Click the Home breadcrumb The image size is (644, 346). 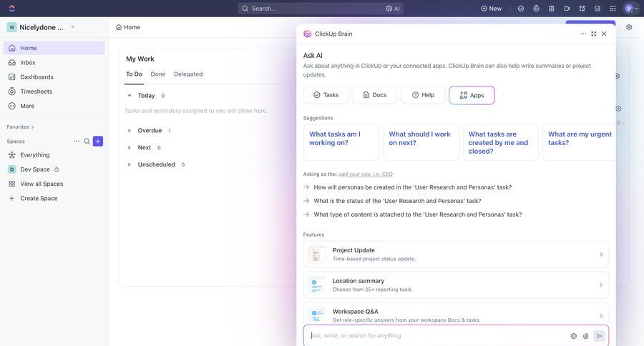pos(128,27)
